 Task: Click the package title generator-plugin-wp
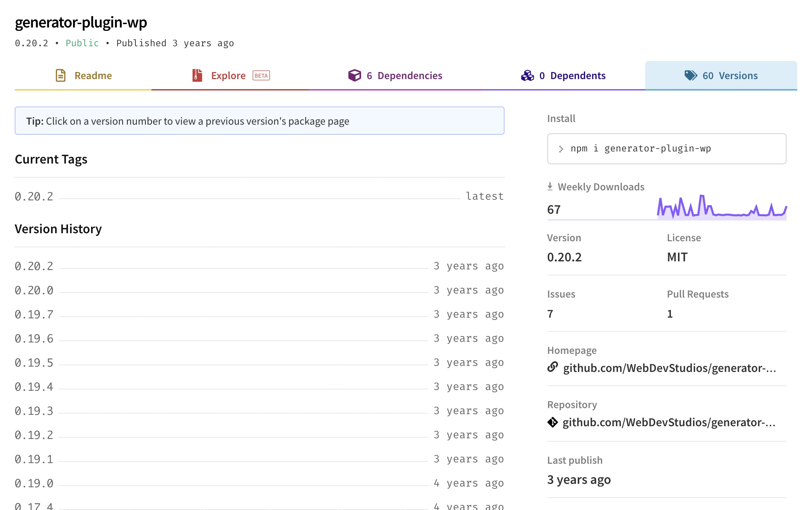pos(81,22)
